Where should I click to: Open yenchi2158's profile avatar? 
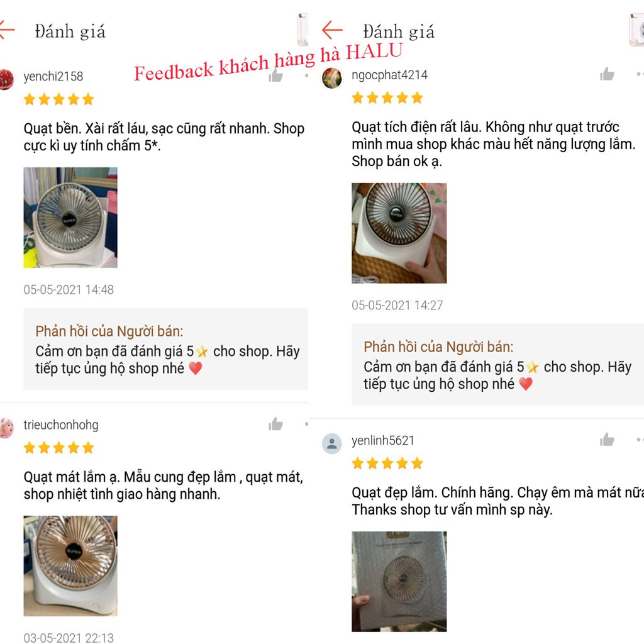(x=6, y=80)
